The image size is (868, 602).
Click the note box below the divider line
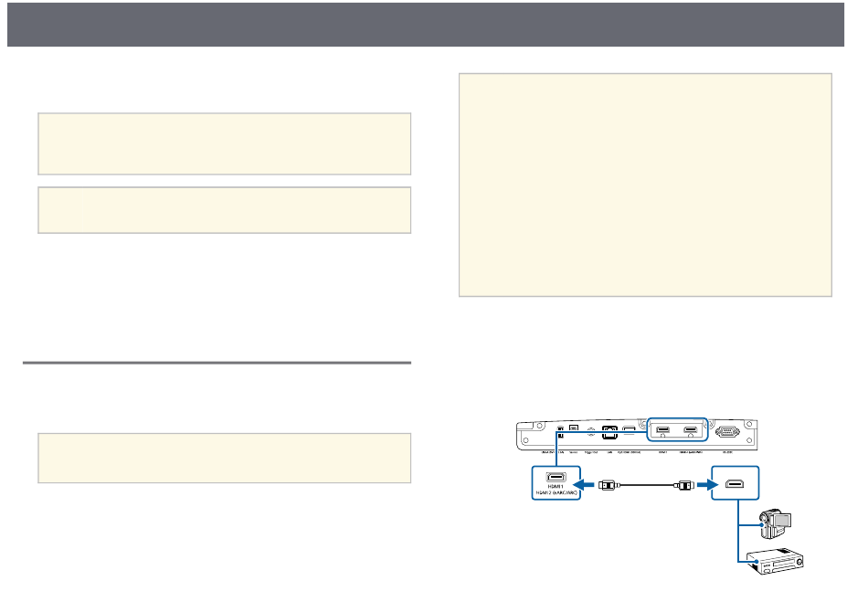[224, 458]
